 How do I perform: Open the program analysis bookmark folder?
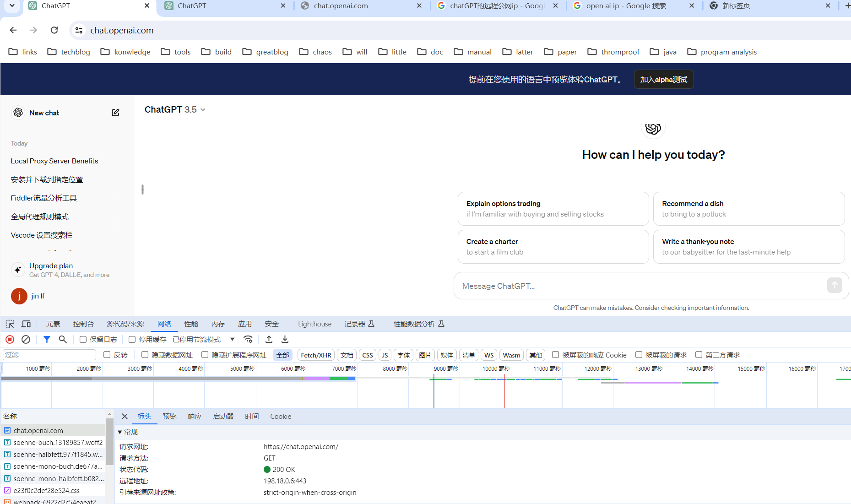pos(722,52)
